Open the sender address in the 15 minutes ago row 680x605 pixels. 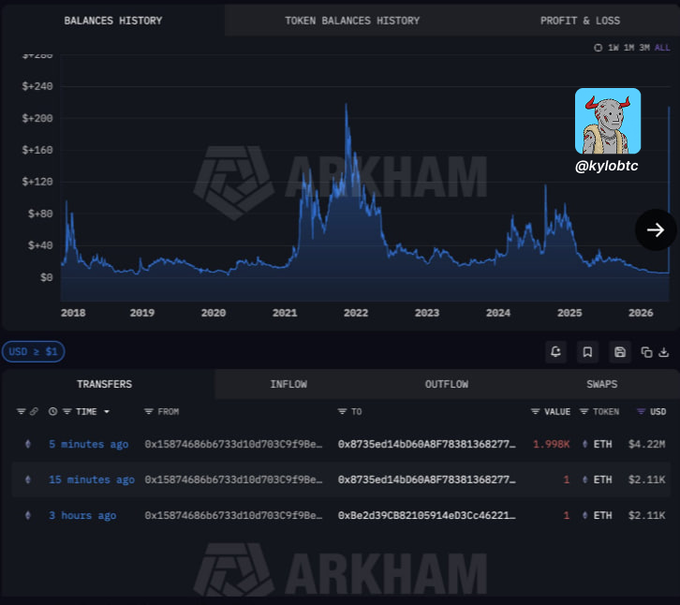233,479
